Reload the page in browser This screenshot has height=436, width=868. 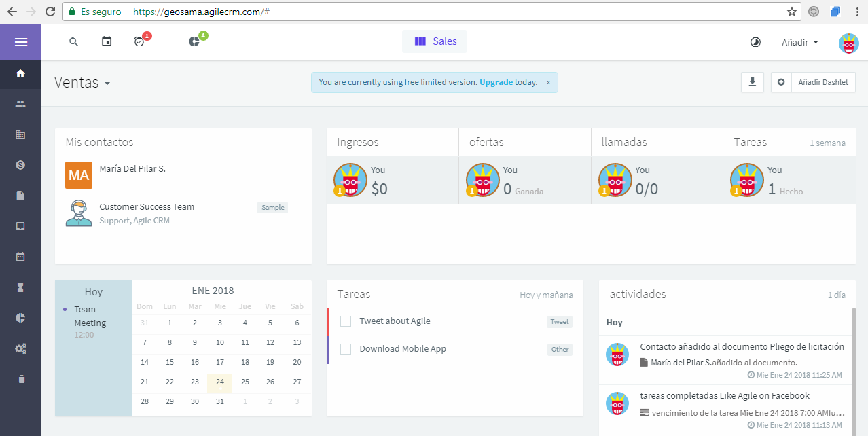click(50, 12)
